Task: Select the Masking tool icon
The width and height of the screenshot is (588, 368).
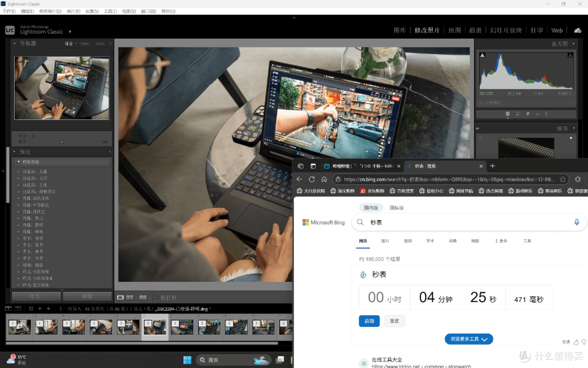Action: pyautogui.click(x=547, y=114)
